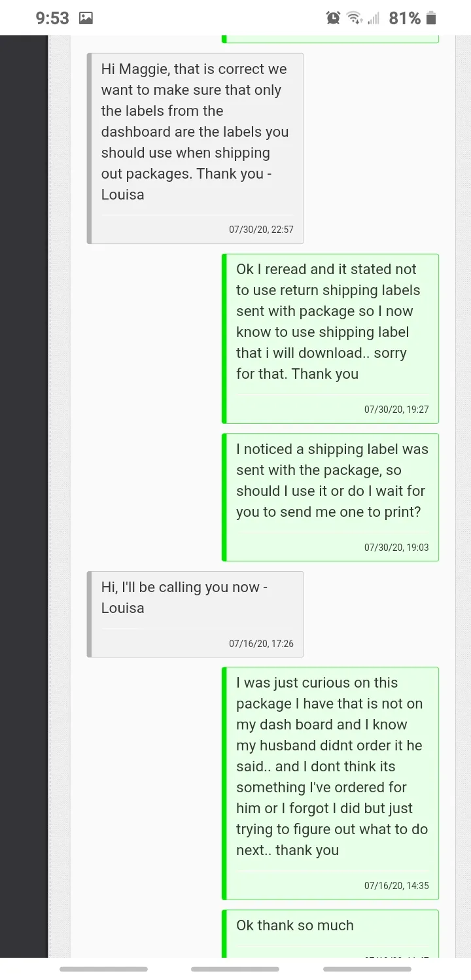Select the 'I'll be calling you now' message
The image size is (471, 980).
point(195,614)
